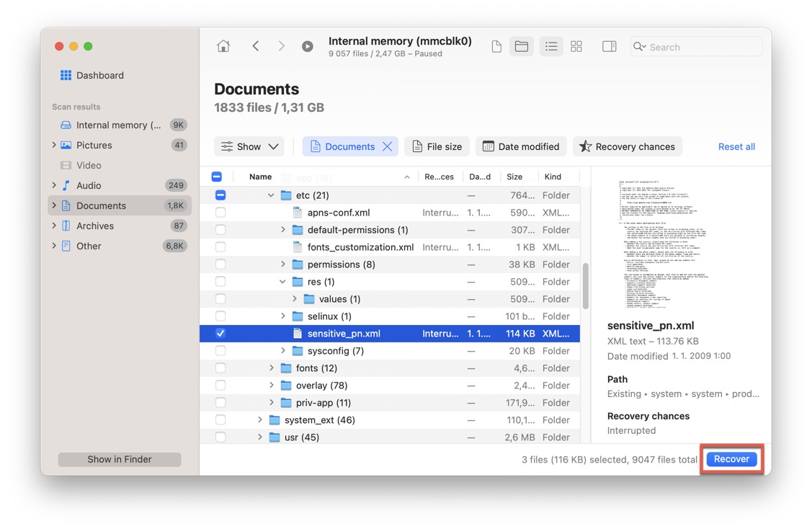This screenshot has width=812, height=529.
Task: Select grid view mode icon
Action: coord(576,47)
